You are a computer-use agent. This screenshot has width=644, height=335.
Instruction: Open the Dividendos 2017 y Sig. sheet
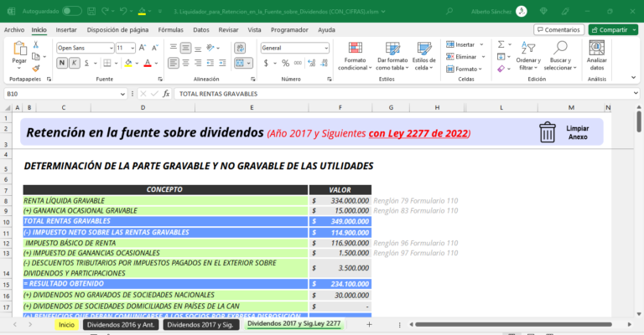pyautogui.click(x=200, y=325)
